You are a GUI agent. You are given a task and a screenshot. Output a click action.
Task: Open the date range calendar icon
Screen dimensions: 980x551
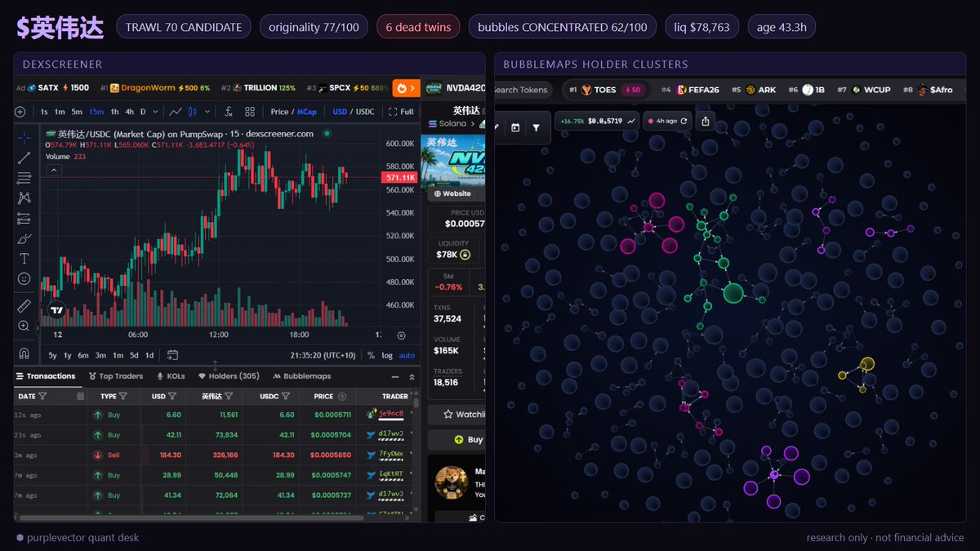(x=173, y=355)
